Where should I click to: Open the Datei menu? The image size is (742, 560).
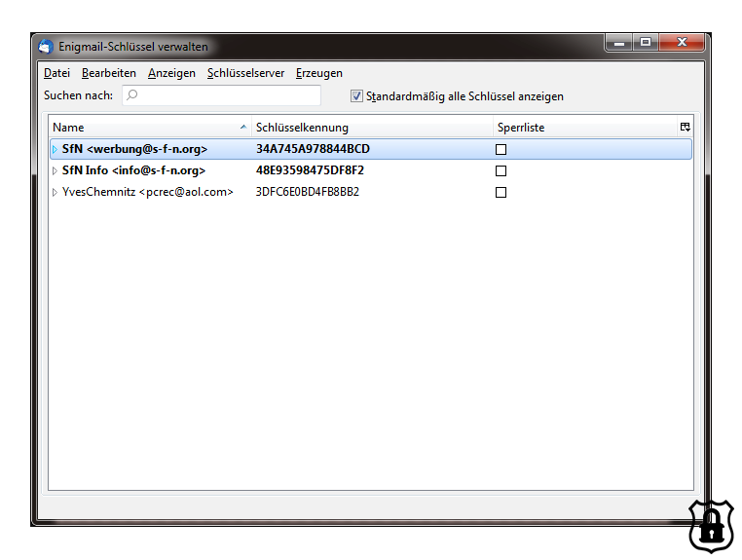tap(56, 73)
